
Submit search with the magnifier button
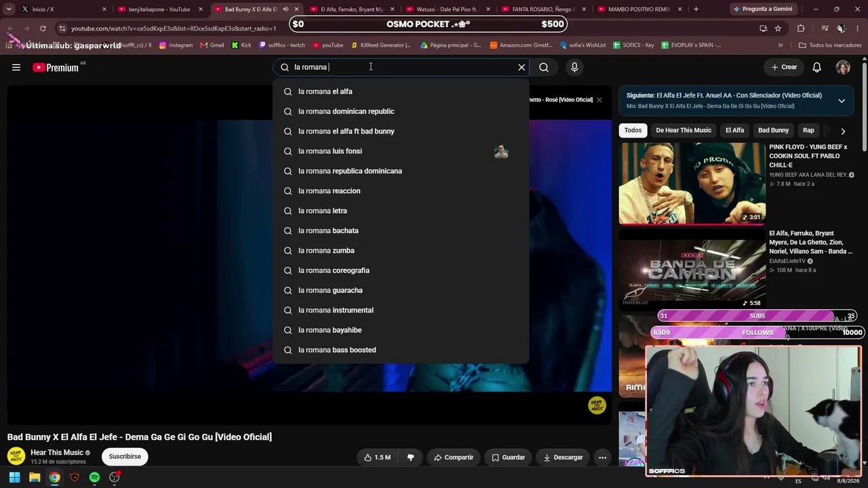pos(544,67)
